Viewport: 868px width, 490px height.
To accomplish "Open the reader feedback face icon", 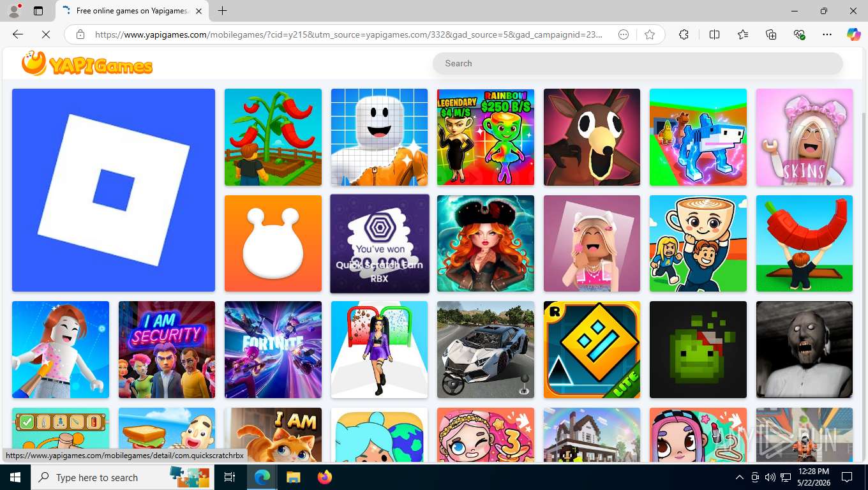I will 624,34.
